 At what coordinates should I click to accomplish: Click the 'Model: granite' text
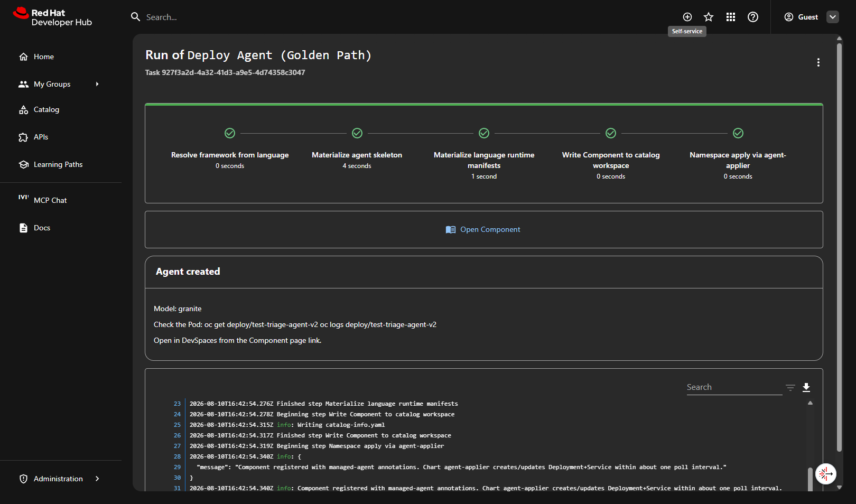178,309
